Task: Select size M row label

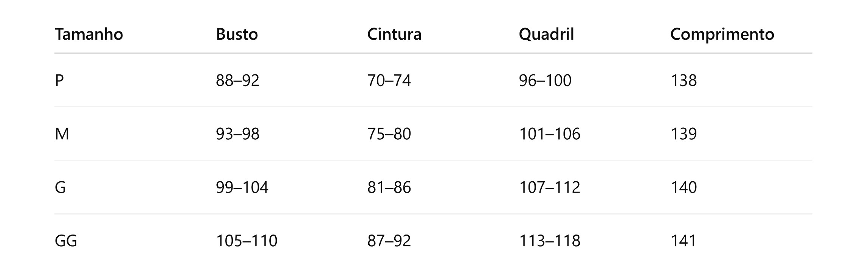Action: [x=62, y=134]
